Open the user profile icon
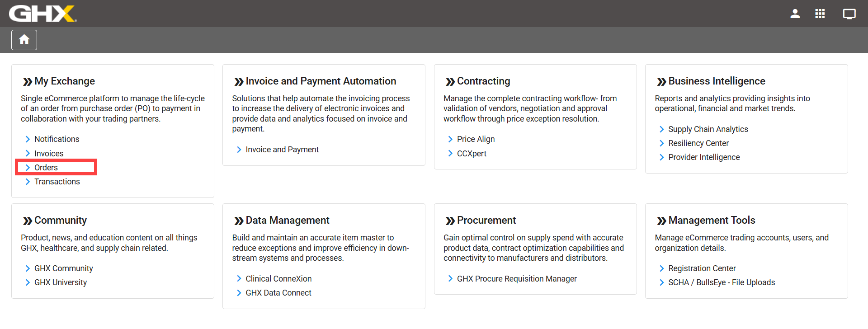The height and width of the screenshot is (329, 868). [795, 14]
